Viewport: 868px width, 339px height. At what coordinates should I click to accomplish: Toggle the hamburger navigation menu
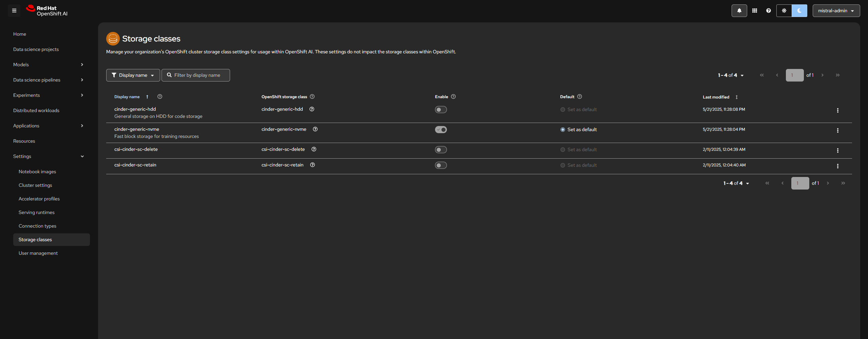pyautogui.click(x=14, y=11)
